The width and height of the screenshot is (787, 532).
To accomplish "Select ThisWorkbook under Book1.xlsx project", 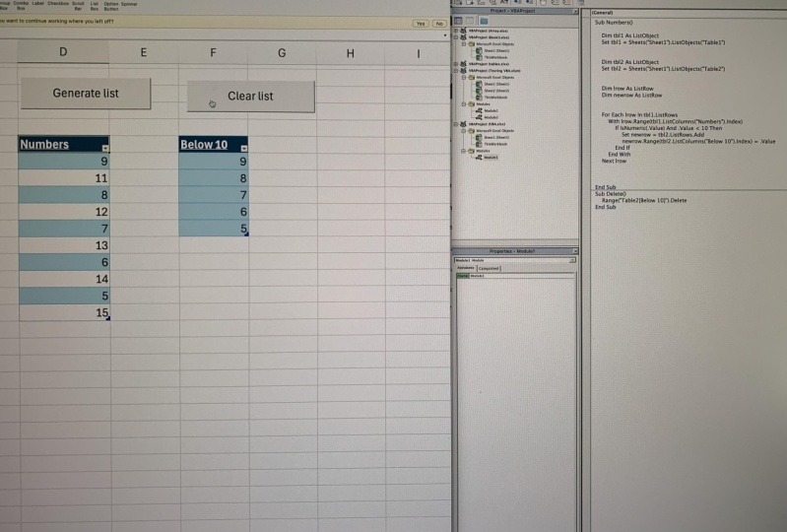I will click(x=495, y=57).
